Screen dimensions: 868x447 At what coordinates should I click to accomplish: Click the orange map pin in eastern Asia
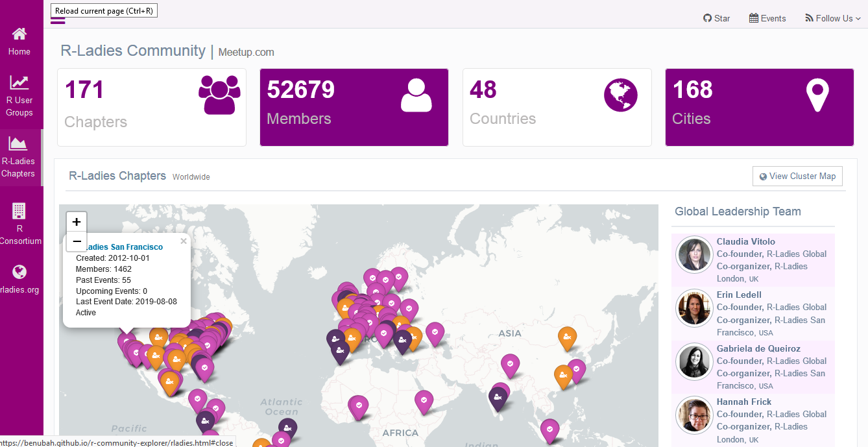pos(567,337)
